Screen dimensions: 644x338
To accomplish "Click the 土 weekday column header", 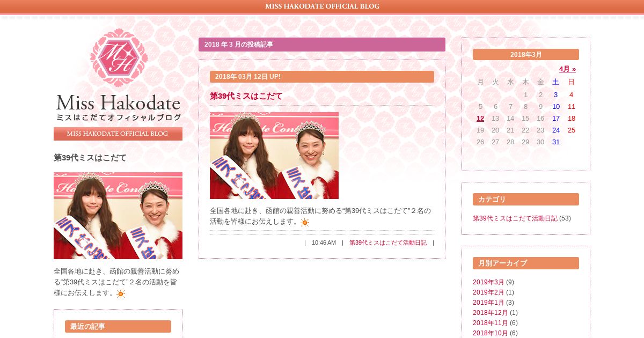I will click(x=556, y=82).
